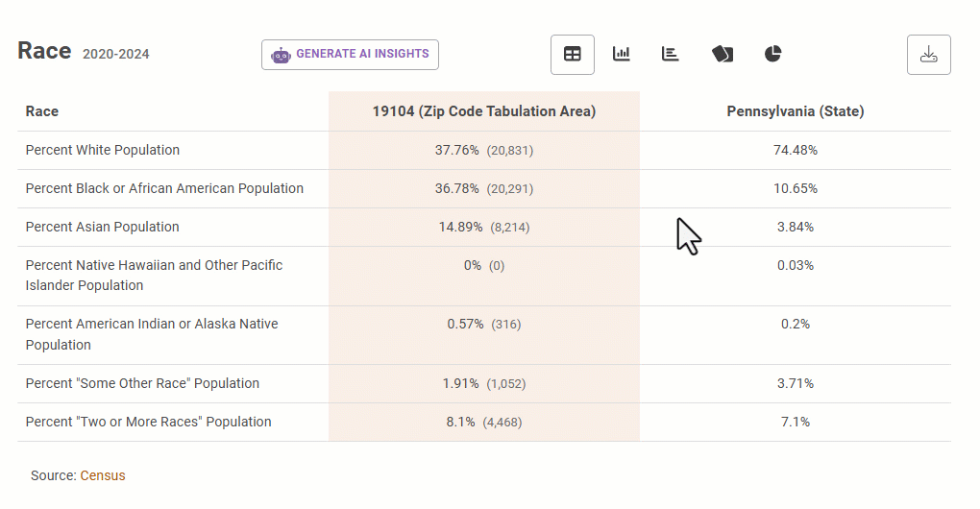Click the Race column header

point(42,111)
